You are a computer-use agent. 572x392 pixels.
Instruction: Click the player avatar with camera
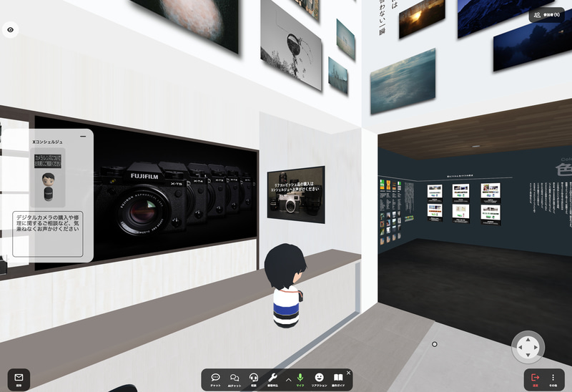coord(285,286)
